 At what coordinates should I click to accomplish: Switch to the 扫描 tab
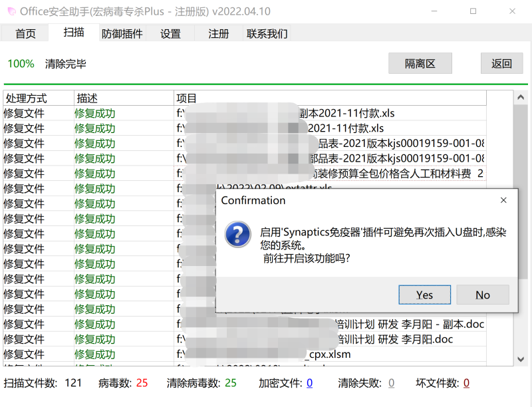[73, 33]
